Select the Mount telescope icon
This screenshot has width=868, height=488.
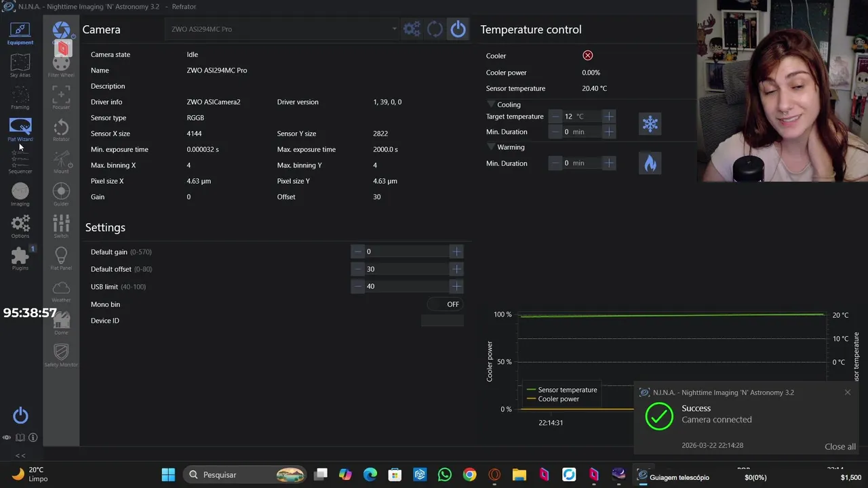pos(61,162)
